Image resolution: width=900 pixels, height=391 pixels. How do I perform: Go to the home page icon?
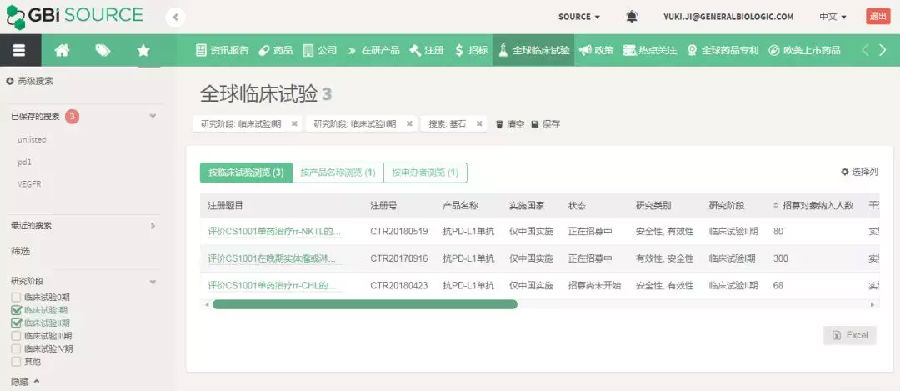tap(61, 51)
